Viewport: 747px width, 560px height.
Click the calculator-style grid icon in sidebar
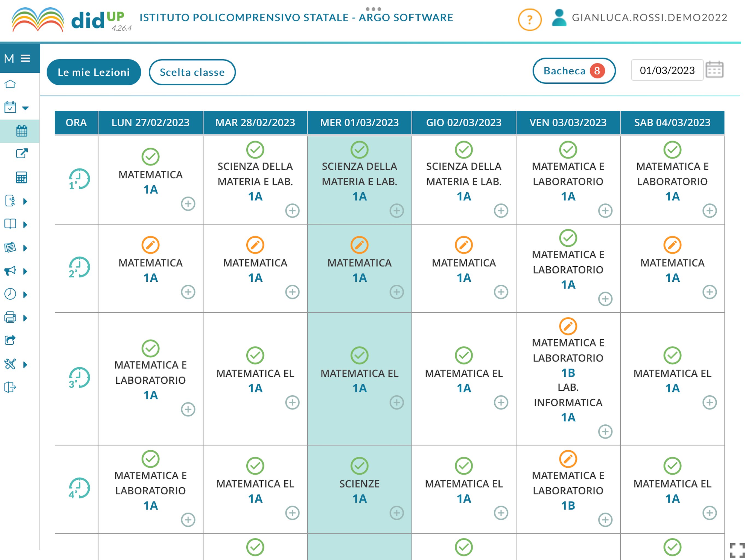[22, 177]
